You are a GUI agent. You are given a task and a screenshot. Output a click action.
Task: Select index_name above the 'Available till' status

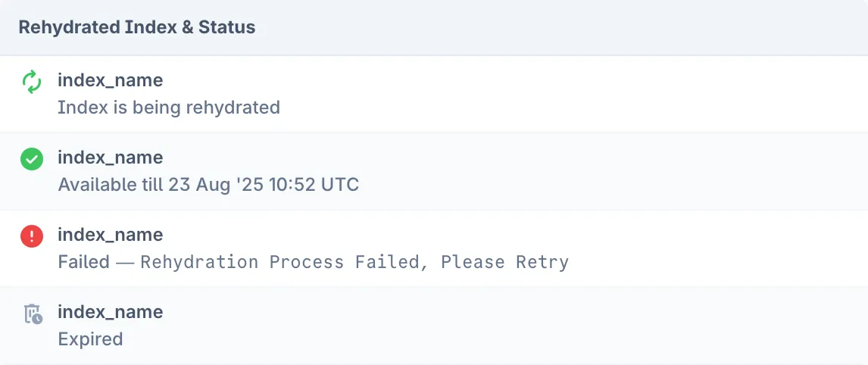point(110,158)
